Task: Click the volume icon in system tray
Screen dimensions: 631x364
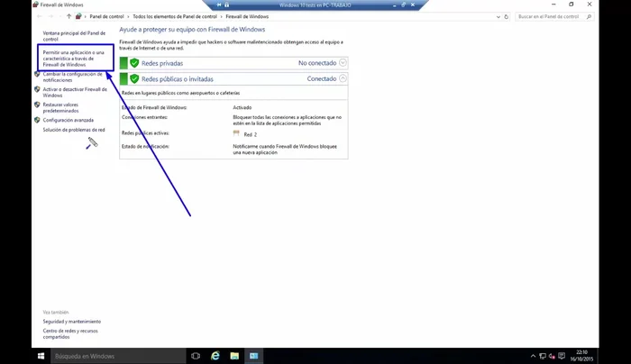Action: [x=552, y=356]
